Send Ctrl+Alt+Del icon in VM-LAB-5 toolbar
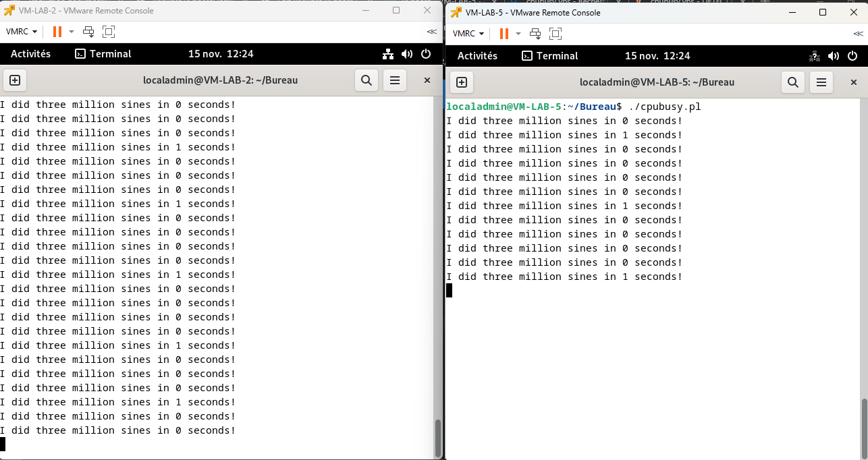 (535, 33)
